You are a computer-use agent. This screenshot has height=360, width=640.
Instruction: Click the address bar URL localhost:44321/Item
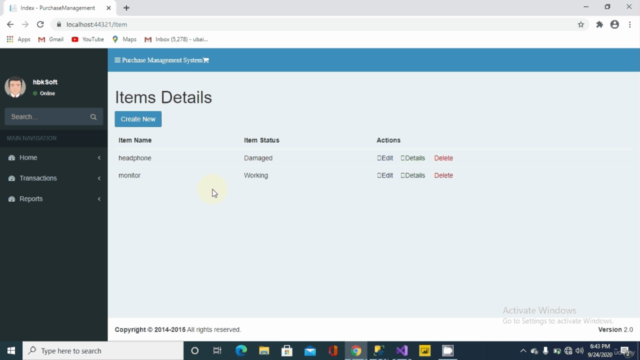[97, 24]
